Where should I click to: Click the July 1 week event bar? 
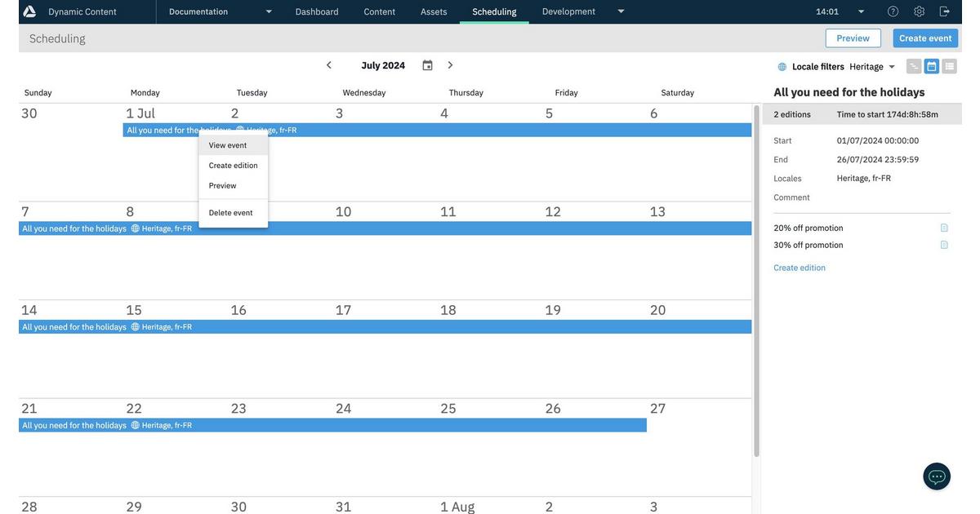(438, 130)
